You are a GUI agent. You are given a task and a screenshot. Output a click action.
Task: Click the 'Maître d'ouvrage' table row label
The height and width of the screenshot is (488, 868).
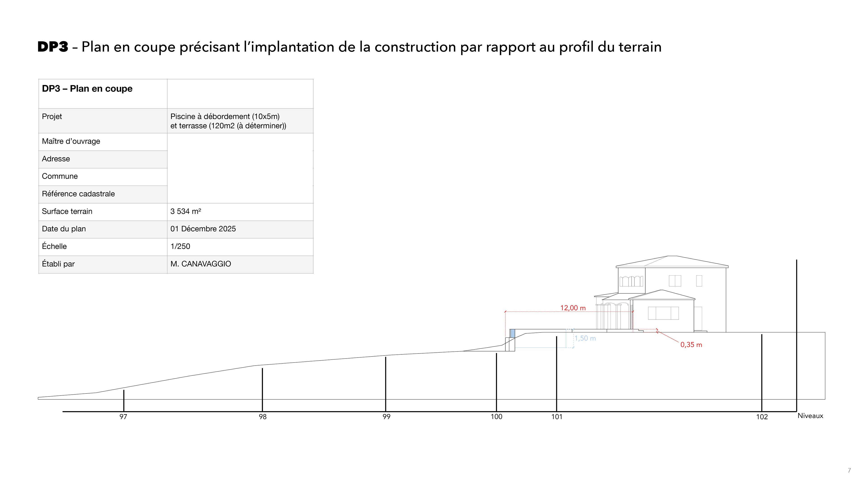pos(71,141)
